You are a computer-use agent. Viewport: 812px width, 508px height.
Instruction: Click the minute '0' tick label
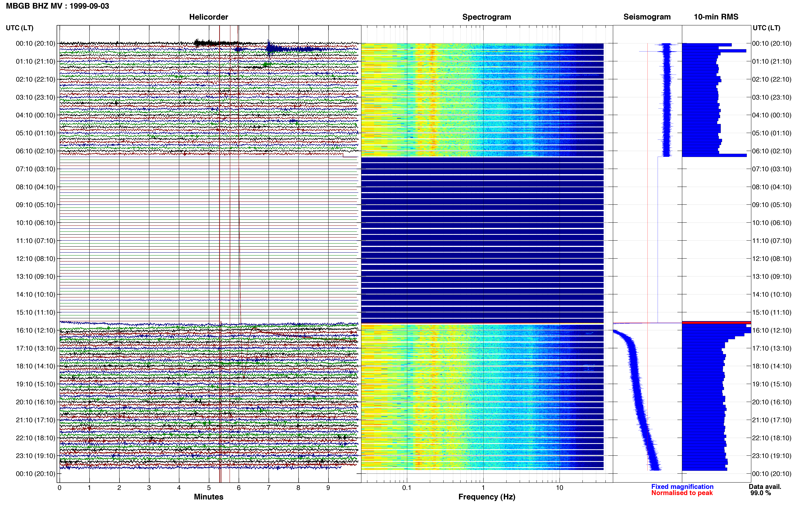tap(59, 487)
